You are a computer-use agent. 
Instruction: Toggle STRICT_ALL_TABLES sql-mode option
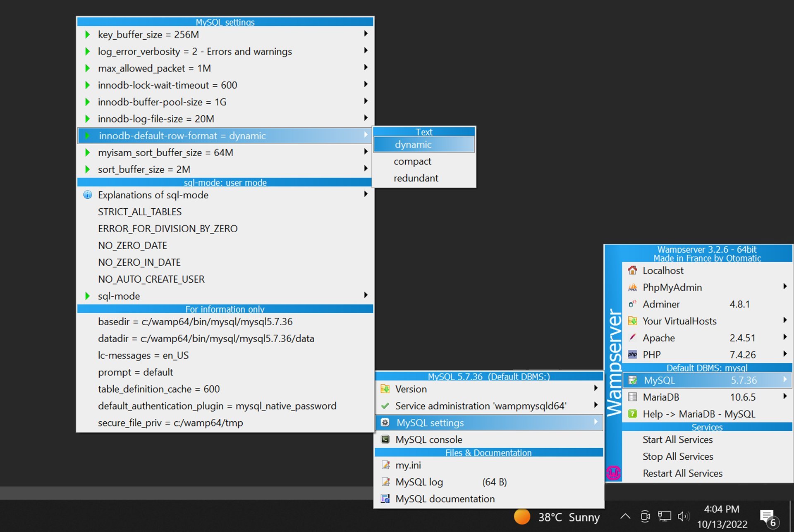140,212
